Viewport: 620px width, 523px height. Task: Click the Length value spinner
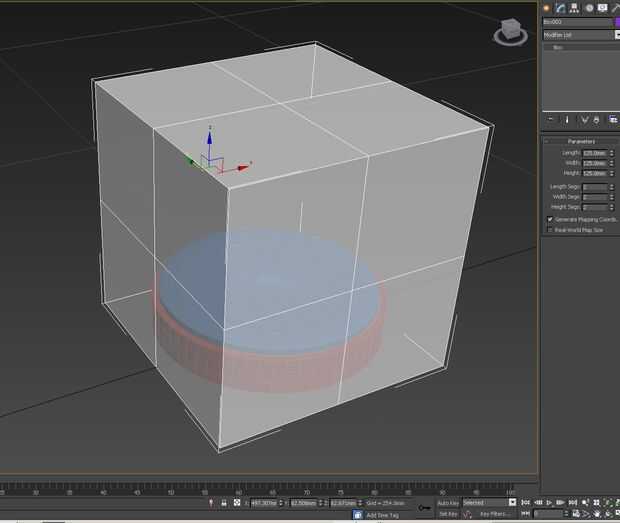[x=612, y=153]
